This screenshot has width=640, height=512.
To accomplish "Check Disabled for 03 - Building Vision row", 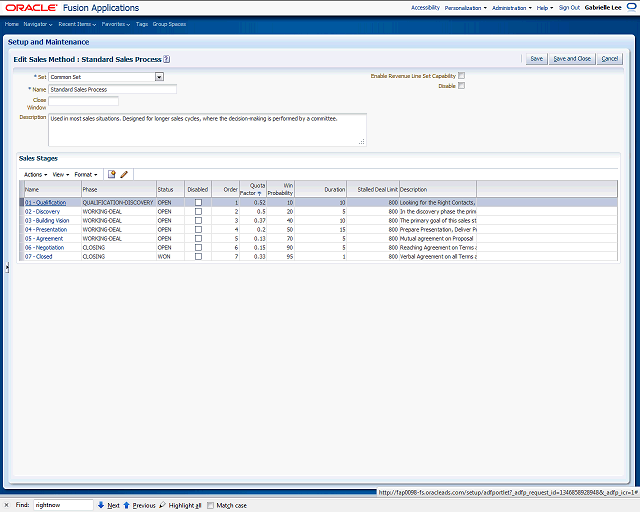I will pos(198,220).
